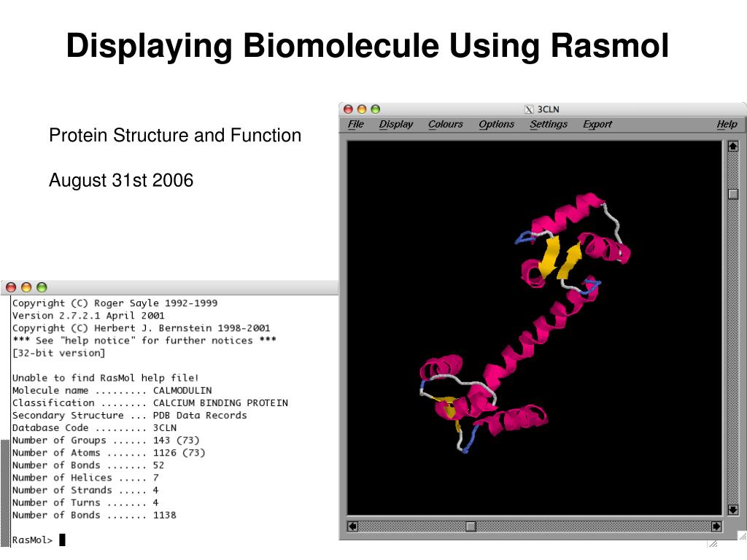Zoom the RasMol terminal window
Image resolution: width=747 pixels, height=560 pixels.
[42, 287]
